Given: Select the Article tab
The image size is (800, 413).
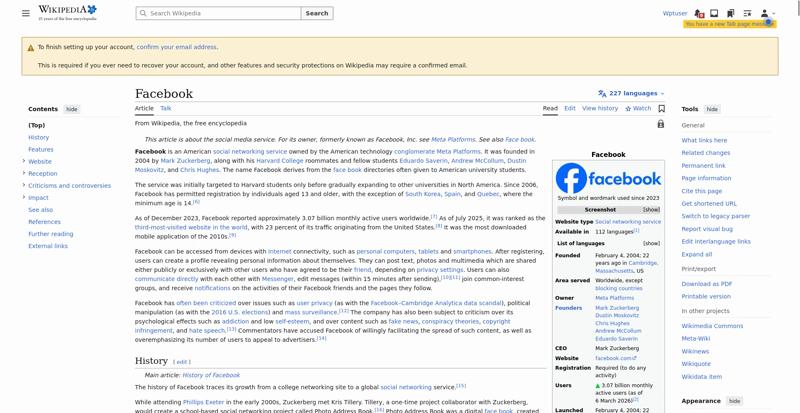Looking at the screenshot, I should [144, 108].
